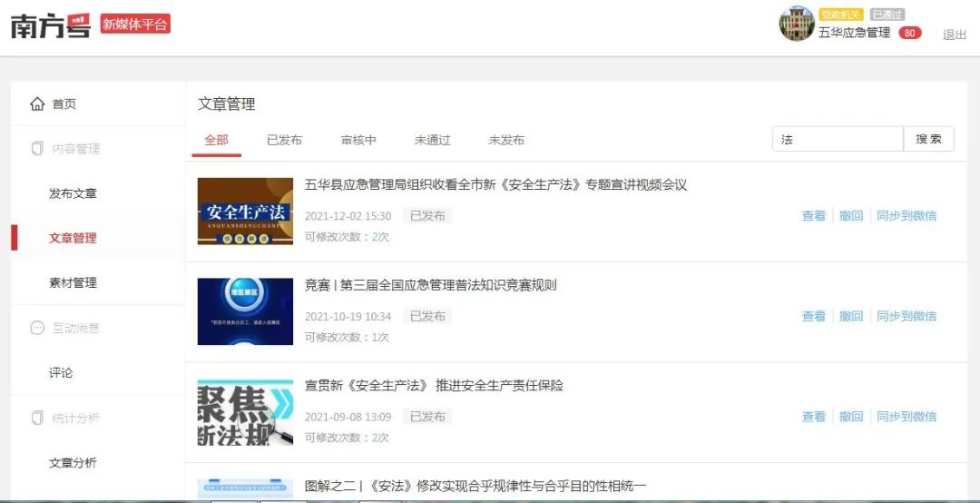The height and width of the screenshot is (503, 980).
Task: Click the 党政机关 yellow tag
Action: point(840,15)
